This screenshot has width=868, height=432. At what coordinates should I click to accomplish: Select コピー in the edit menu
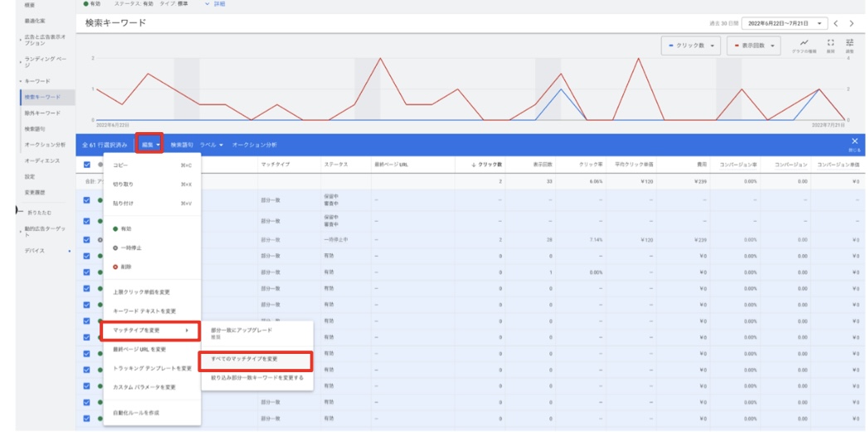point(152,165)
